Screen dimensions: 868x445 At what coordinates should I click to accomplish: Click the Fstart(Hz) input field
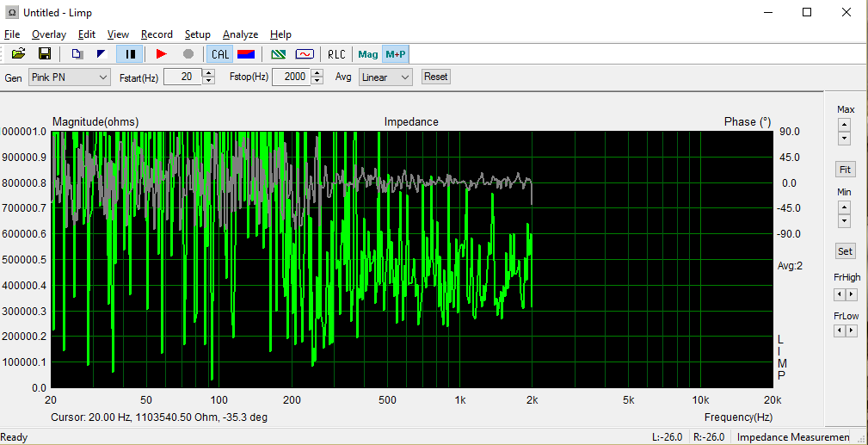pos(183,77)
